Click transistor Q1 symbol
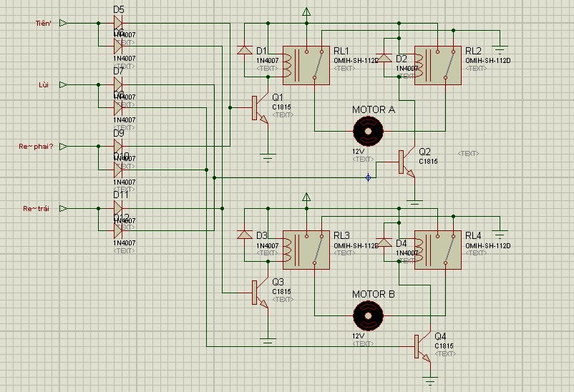The width and height of the screenshot is (574, 392). pos(260,108)
